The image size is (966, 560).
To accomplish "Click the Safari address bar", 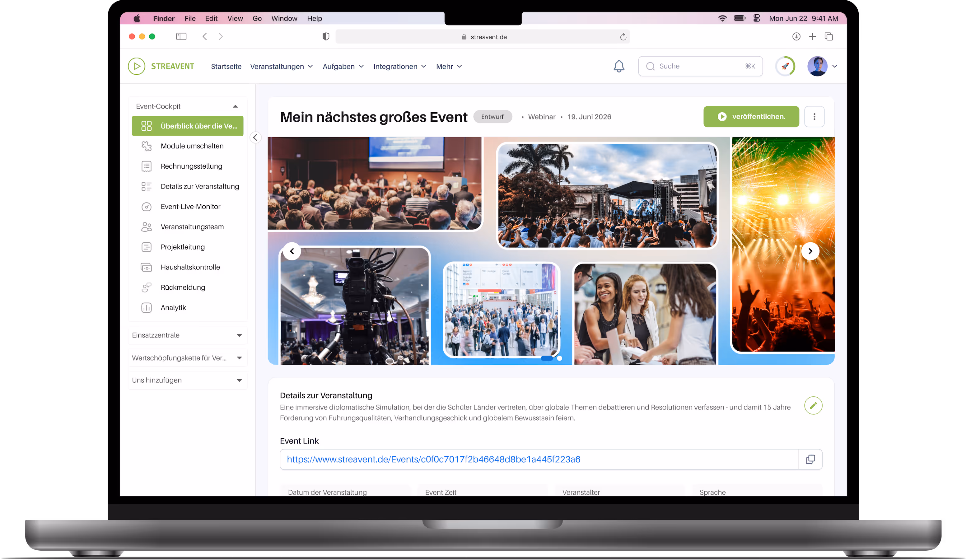I will (x=482, y=37).
